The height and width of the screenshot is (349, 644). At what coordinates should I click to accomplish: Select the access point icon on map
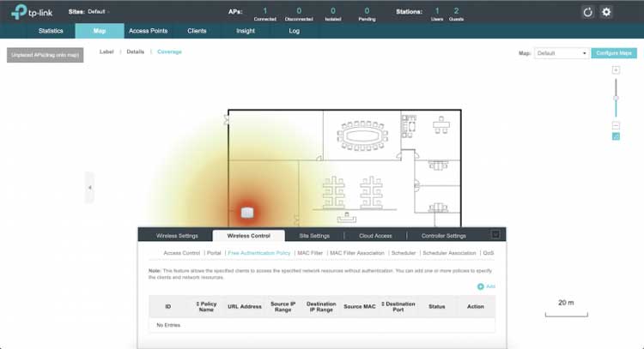click(247, 212)
